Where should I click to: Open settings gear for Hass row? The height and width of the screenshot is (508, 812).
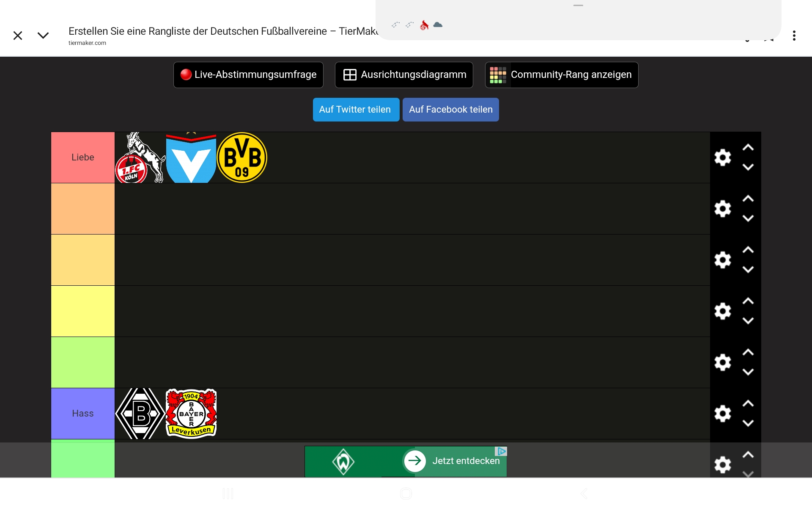pos(723,414)
